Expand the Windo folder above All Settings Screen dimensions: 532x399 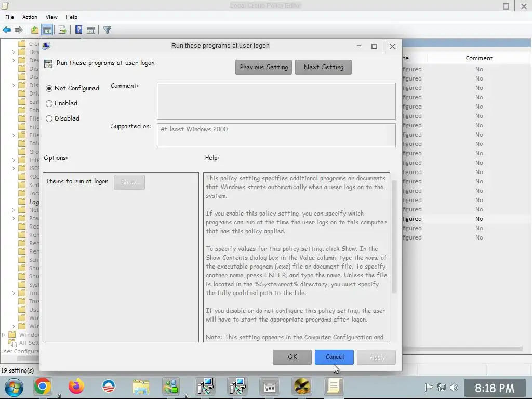4,335
